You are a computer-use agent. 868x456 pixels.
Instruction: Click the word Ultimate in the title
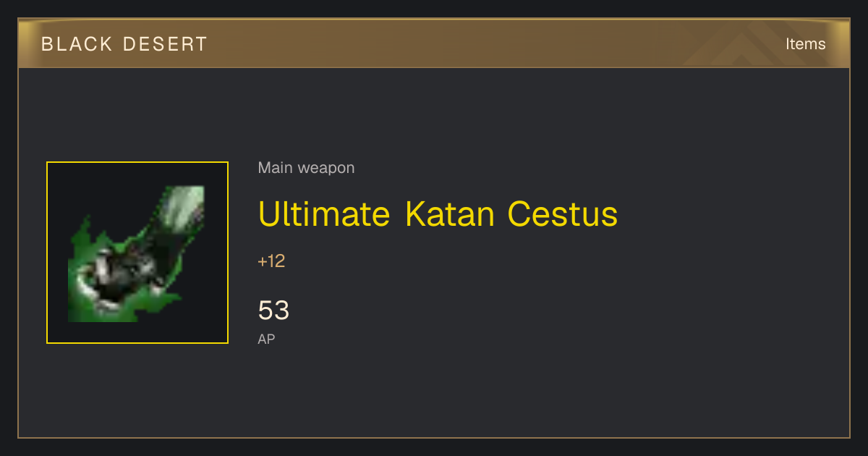click(324, 214)
